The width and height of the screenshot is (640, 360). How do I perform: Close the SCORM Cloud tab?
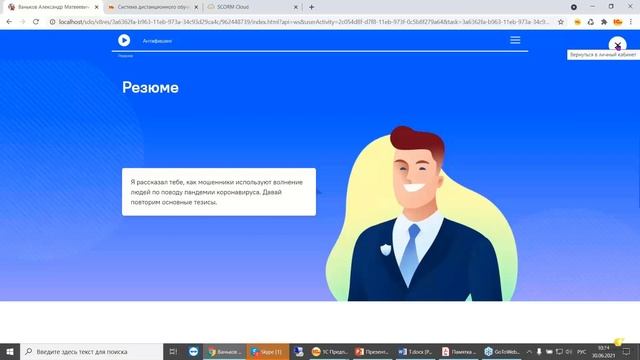(296, 7)
